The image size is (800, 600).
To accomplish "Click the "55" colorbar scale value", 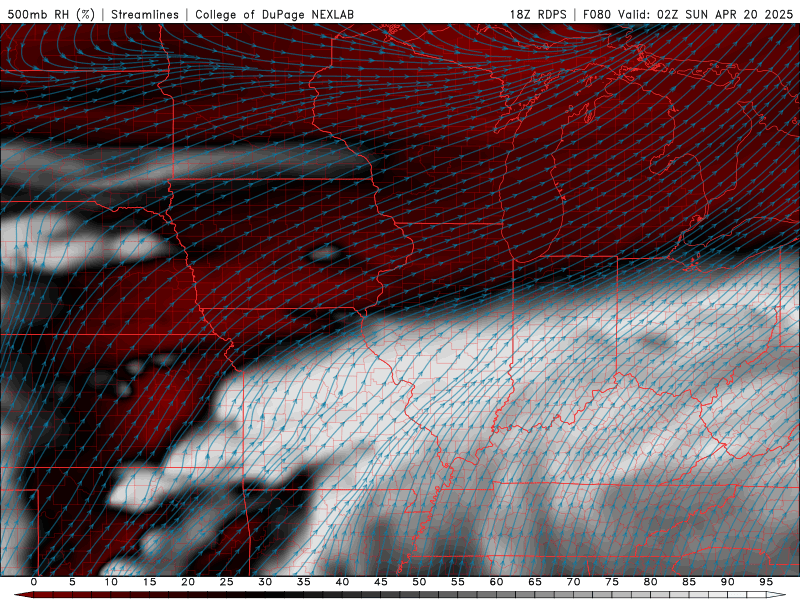I will click(458, 582).
